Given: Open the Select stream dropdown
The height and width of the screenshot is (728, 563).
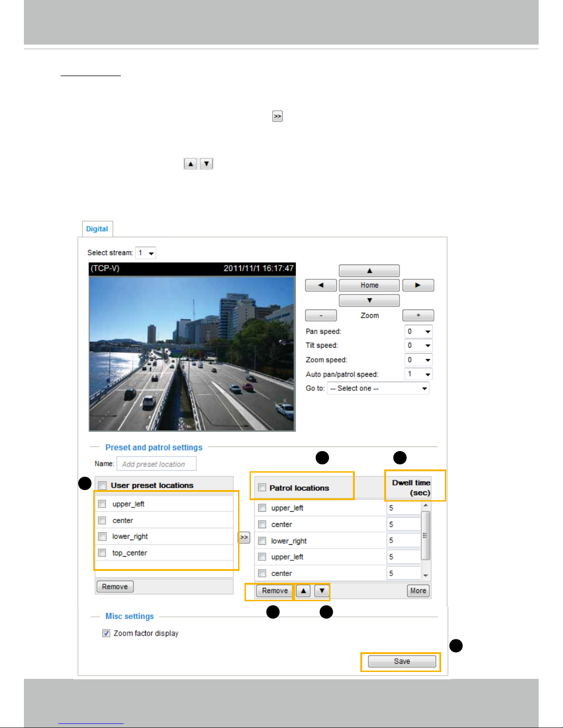Looking at the screenshot, I should [146, 253].
